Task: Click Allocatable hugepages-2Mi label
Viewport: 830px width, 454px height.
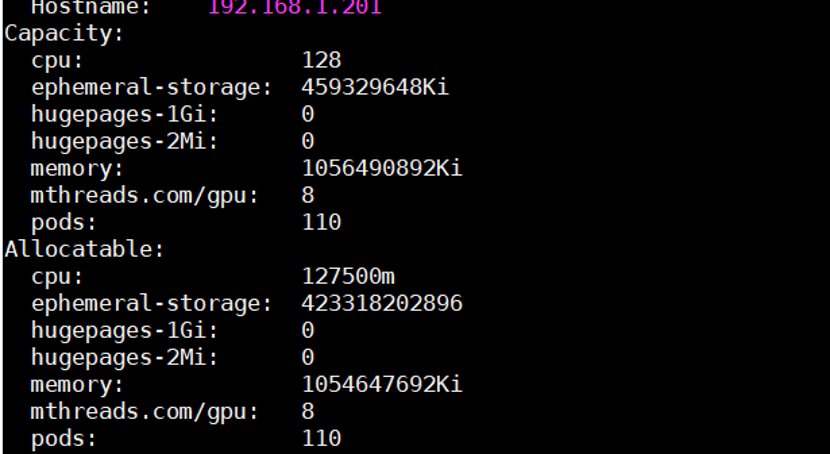Action: pyautogui.click(x=124, y=358)
